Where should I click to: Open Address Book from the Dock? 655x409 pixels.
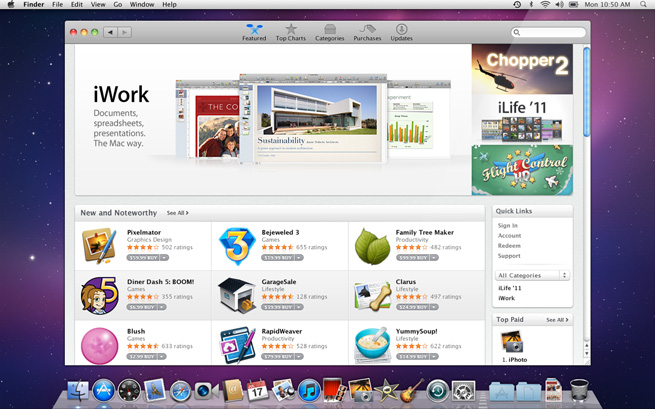pos(232,391)
